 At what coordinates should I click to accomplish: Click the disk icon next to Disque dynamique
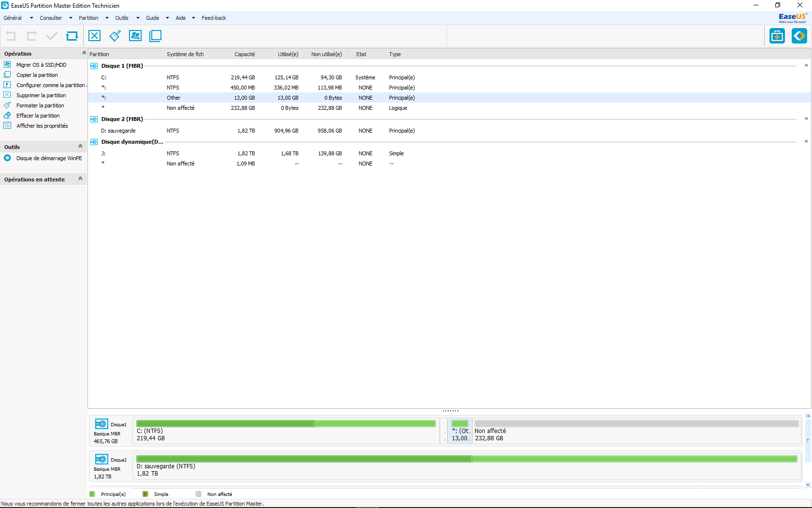94,142
